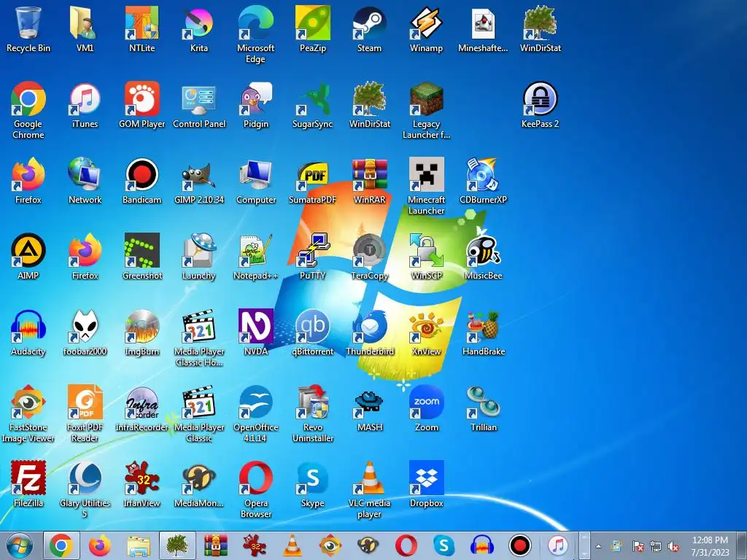Screen dimensions: 747x560
Task: Click the Action Center flag tray icon
Action: [638, 547]
